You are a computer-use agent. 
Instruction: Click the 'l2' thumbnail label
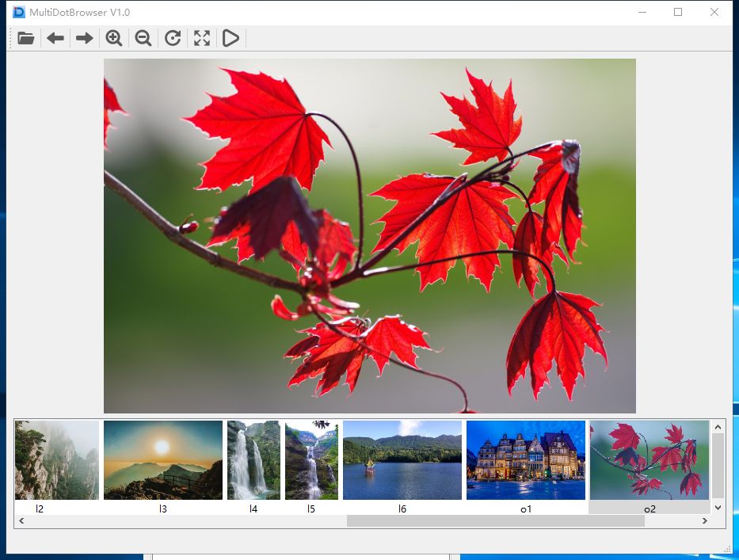(40, 509)
